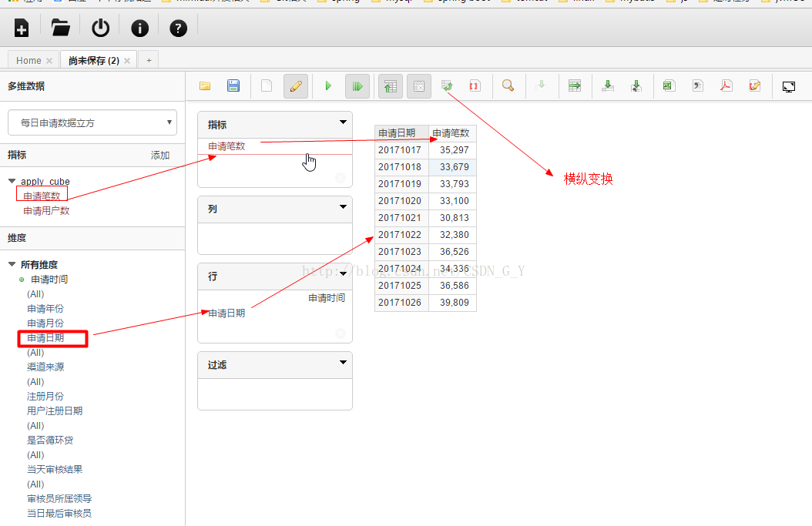Toggle the hide parents table button
Viewport: 812px width, 526px height.
click(x=391, y=86)
